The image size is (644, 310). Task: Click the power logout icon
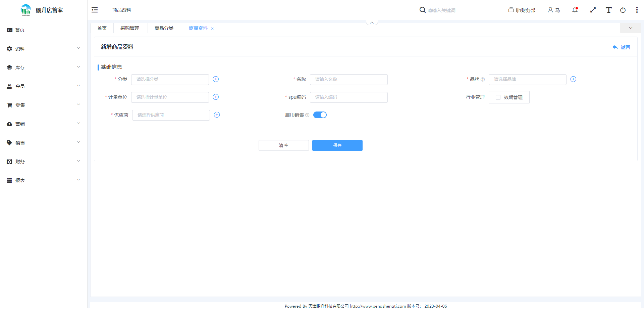623,10
